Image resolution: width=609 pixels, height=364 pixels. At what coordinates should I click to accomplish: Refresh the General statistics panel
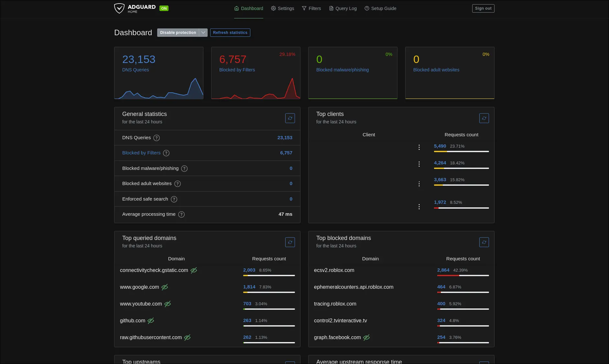(290, 118)
